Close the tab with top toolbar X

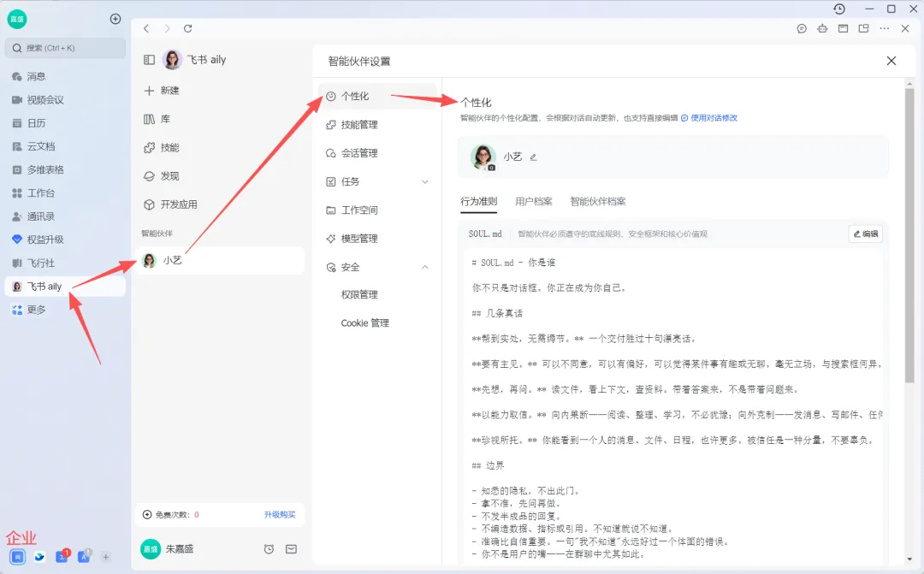point(905,28)
